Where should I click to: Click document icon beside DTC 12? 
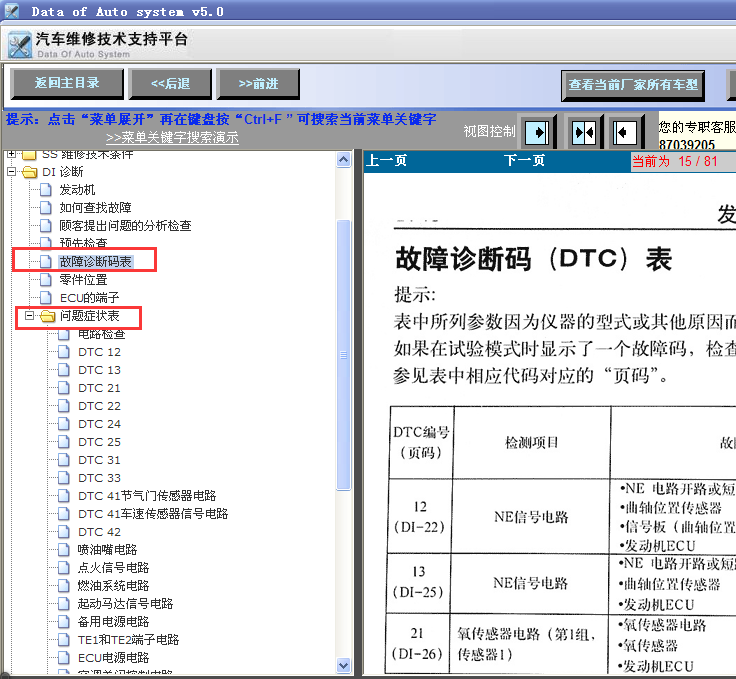tap(64, 352)
